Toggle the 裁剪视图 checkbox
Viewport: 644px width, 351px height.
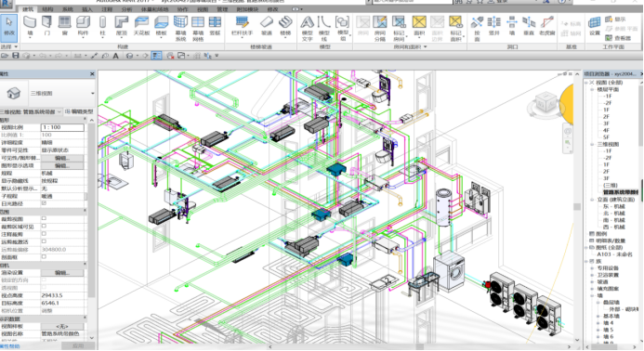tap(44, 219)
